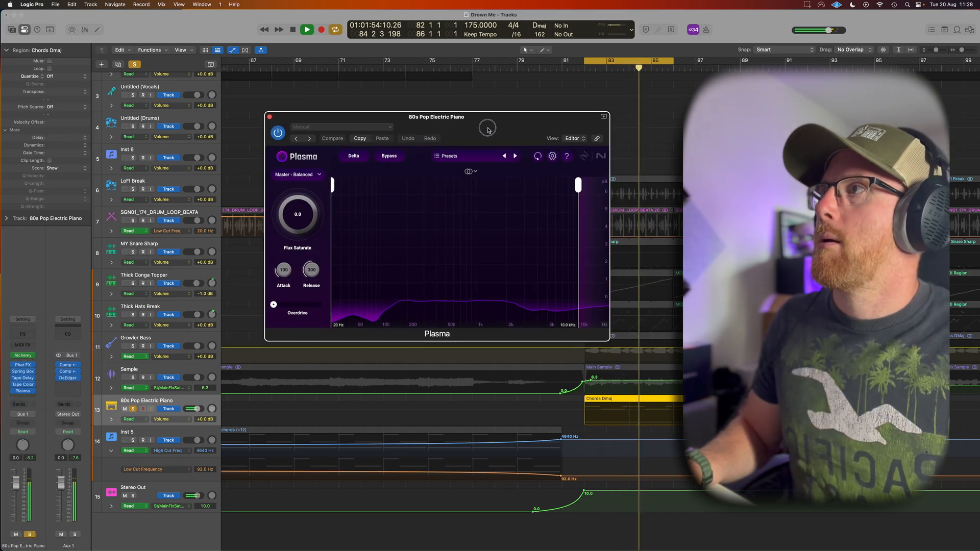The width and height of the screenshot is (980, 551).
Task: Click the green Play button
Action: (x=307, y=30)
